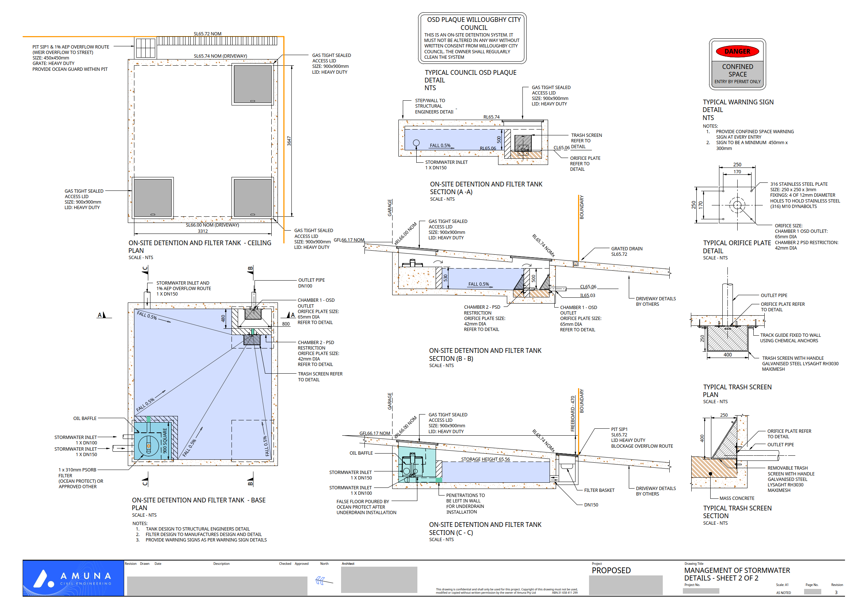The height and width of the screenshot is (613, 868).
Task: Click the 'SECTION (B - B)' drawing title
Action: (x=485, y=354)
